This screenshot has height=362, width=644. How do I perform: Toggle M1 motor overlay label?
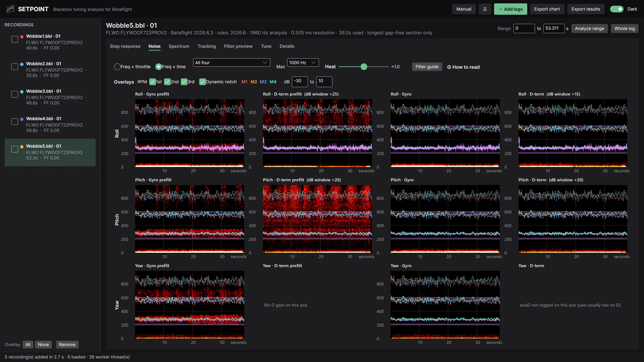[x=244, y=82]
